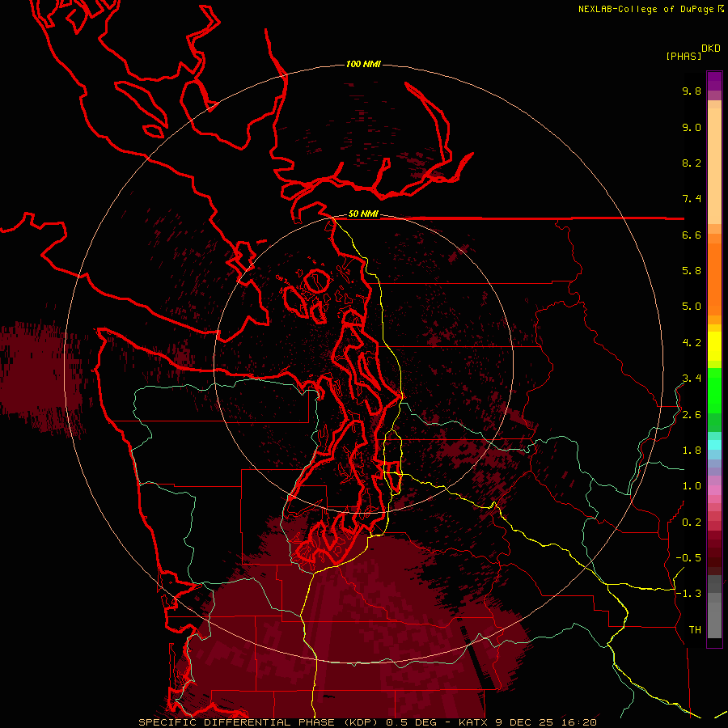Image resolution: width=728 pixels, height=728 pixels.
Task: Click the 9.0 value on the color scale
Action: coord(692,128)
